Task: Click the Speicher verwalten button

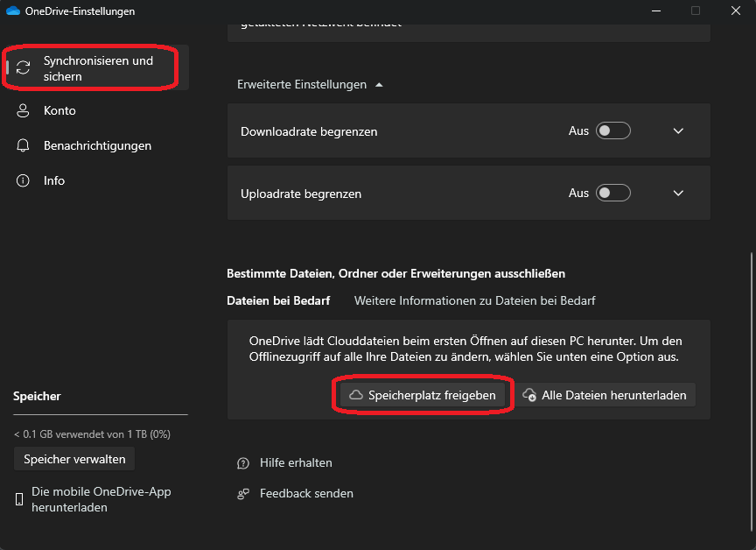Action: pyautogui.click(x=74, y=459)
